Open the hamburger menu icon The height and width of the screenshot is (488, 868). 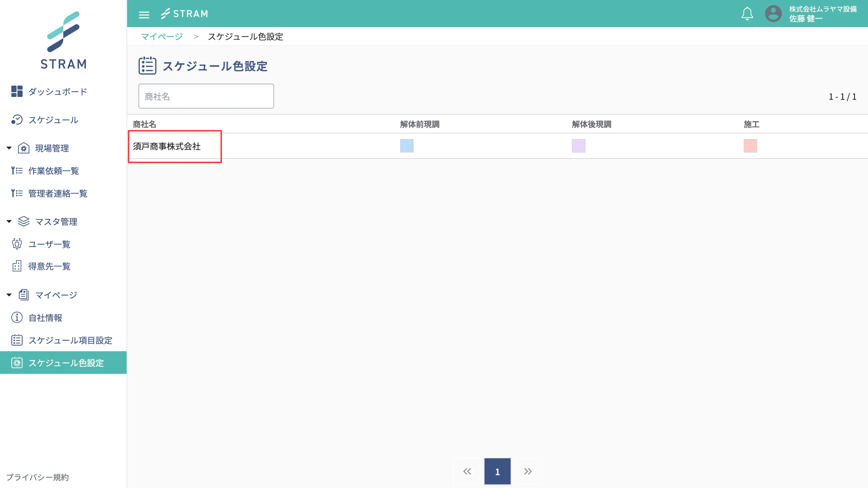pos(144,14)
